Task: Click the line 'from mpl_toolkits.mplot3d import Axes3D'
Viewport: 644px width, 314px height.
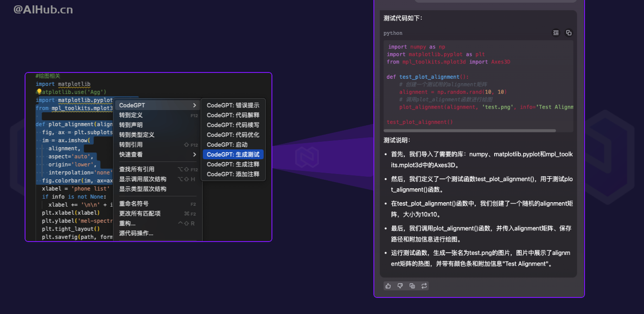Action: [x=449, y=62]
